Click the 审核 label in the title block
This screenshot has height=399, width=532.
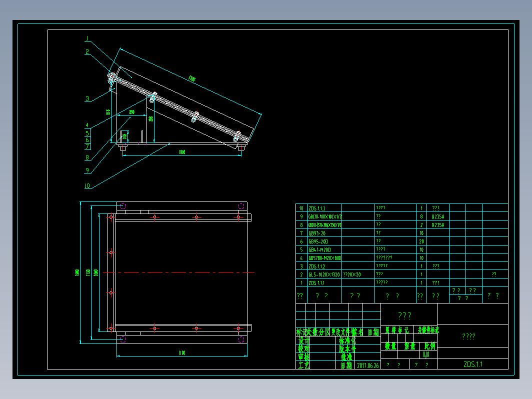303,357
